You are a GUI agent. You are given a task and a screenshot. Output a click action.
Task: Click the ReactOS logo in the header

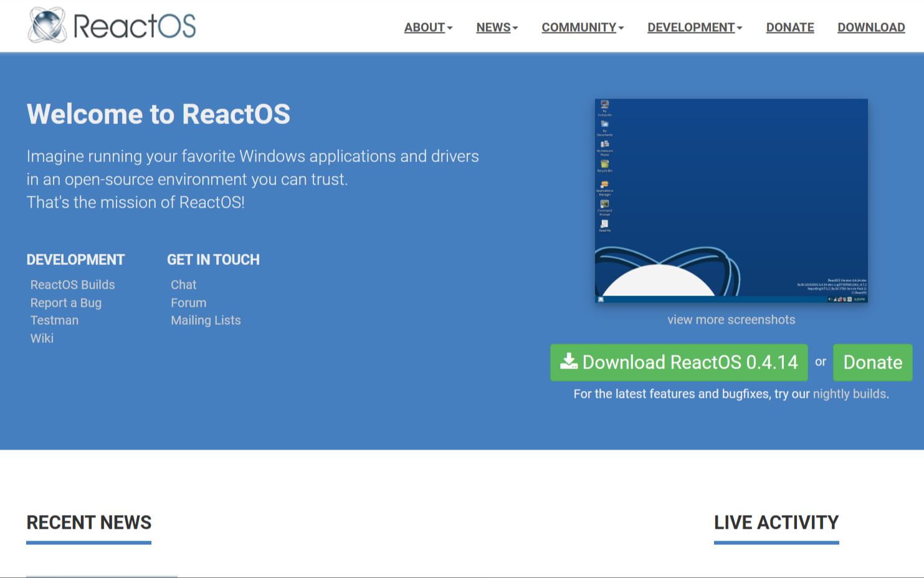pyautogui.click(x=112, y=26)
